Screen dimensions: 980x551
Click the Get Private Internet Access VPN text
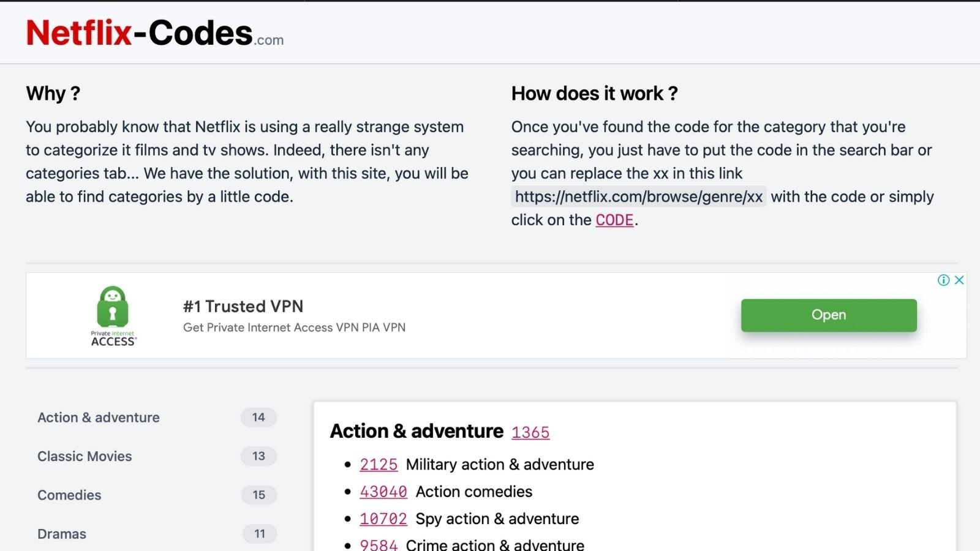294,328
